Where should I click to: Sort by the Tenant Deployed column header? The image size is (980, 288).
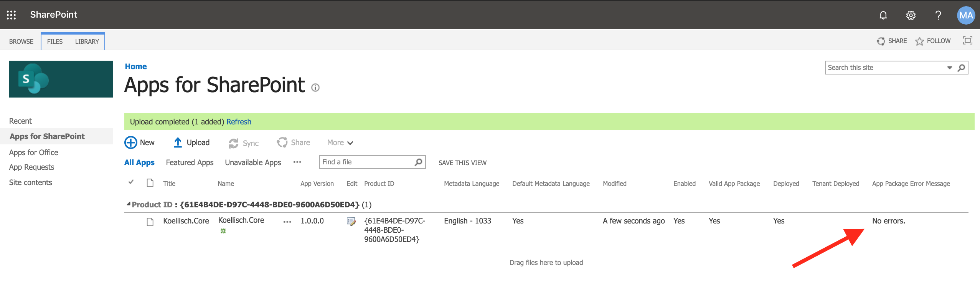(836, 184)
